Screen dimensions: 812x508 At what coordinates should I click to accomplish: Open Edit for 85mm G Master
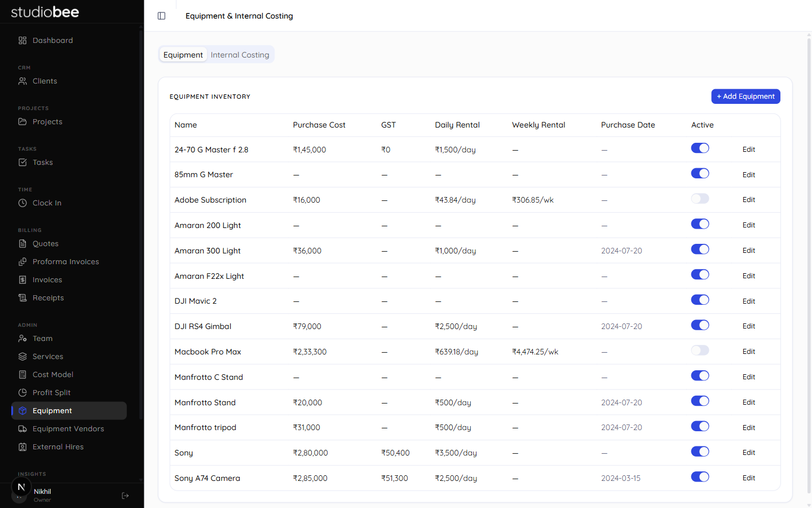click(748, 175)
